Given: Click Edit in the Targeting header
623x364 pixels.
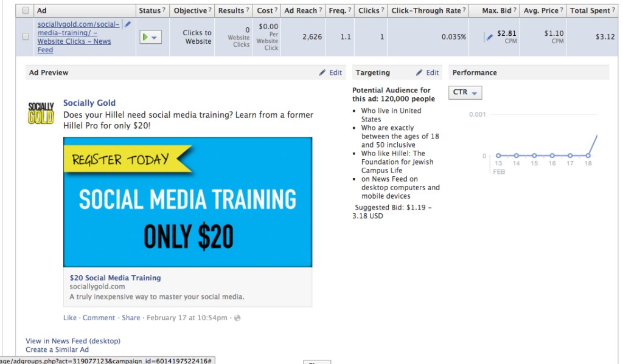Looking at the screenshot, I should point(428,73).
